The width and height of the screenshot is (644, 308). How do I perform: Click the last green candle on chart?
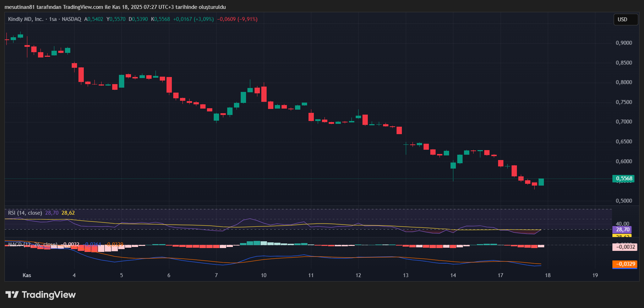pos(541,182)
